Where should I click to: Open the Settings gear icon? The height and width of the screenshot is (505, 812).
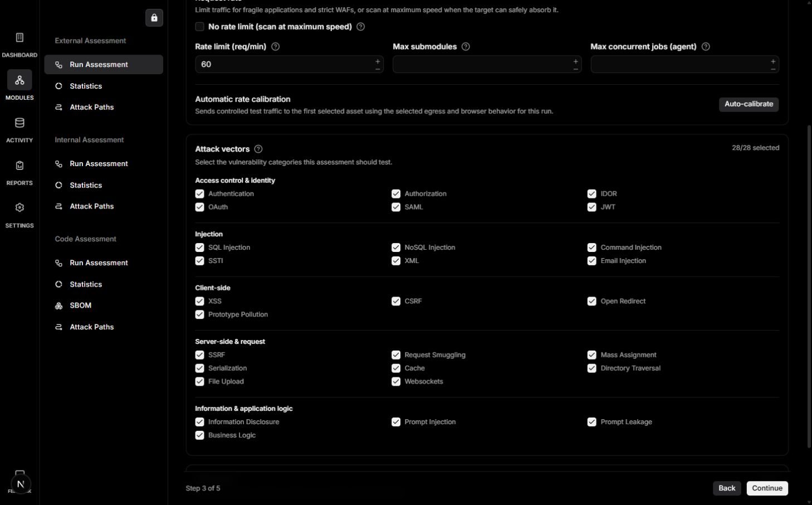tap(19, 208)
